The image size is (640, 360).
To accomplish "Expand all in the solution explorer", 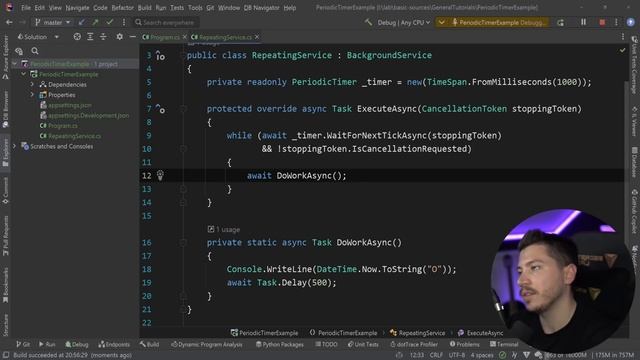I will click(x=90, y=37).
